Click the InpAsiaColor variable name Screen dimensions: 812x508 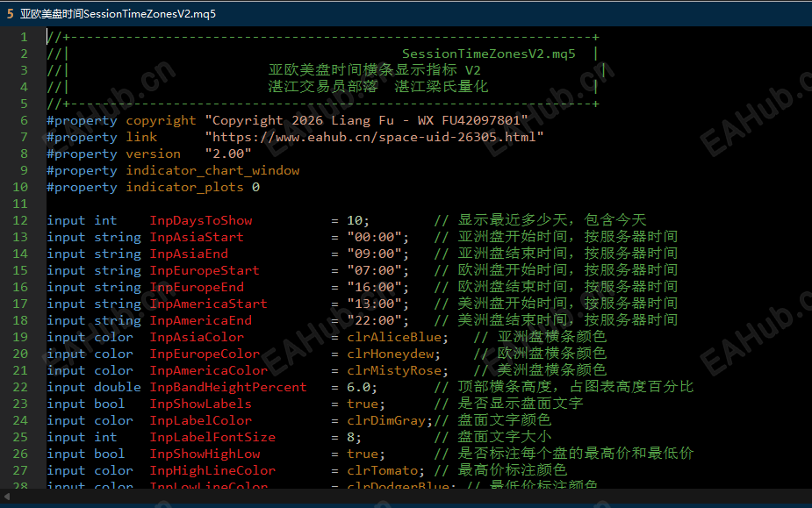[x=197, y=337]
